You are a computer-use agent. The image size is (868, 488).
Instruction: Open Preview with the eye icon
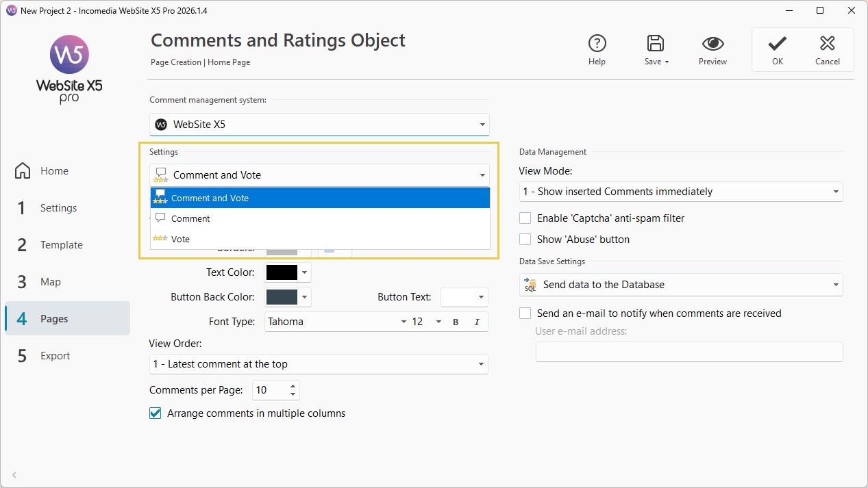click(712, 44)
